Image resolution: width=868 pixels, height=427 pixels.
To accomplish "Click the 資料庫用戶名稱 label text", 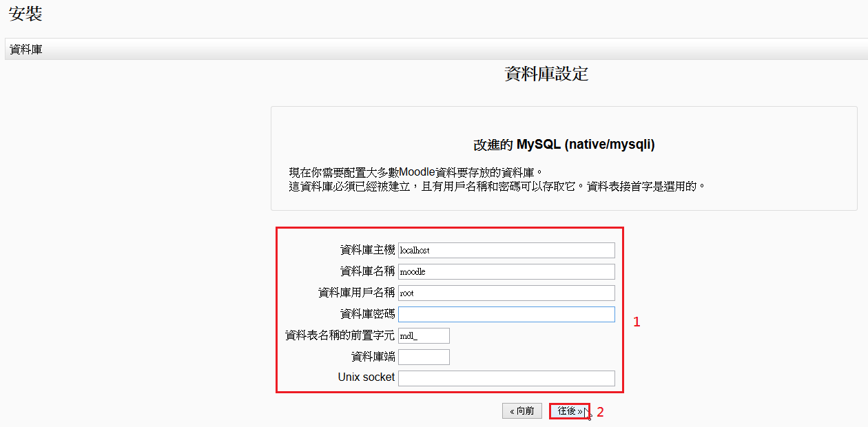I will [x=356, y=293].
